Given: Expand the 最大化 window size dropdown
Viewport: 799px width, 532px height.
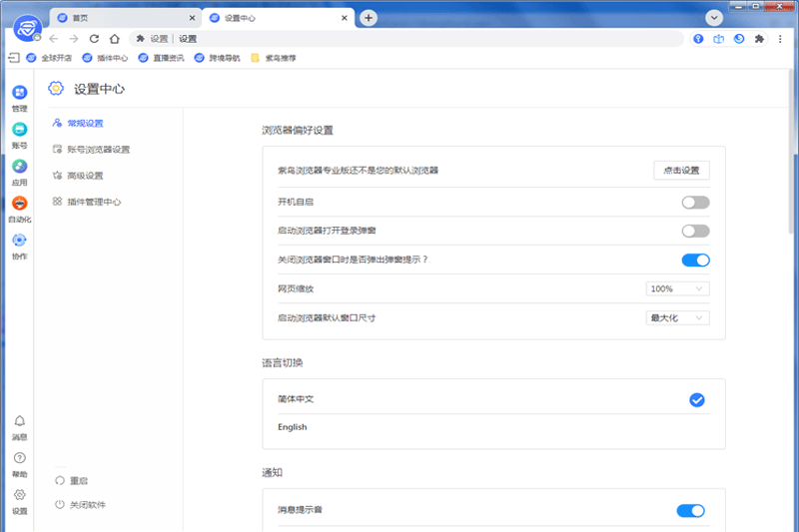Looking at the screenshot, I should click(x=677, y=318).
